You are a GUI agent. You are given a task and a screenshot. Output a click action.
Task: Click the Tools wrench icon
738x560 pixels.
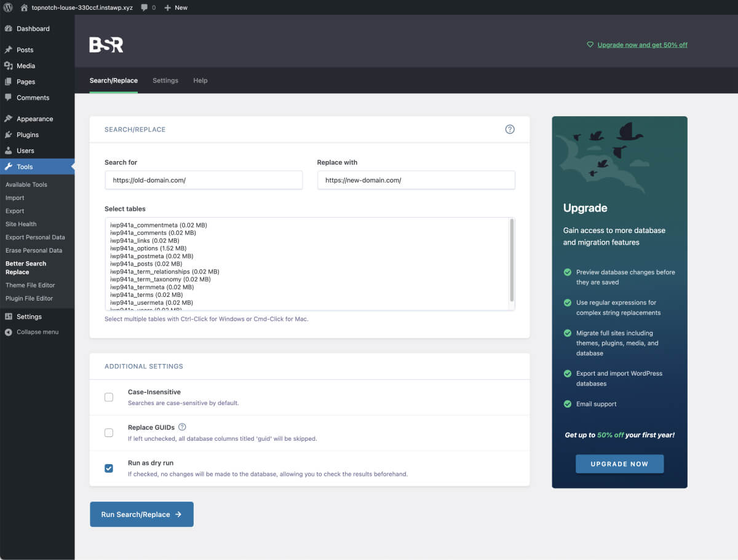pos(8,167)
